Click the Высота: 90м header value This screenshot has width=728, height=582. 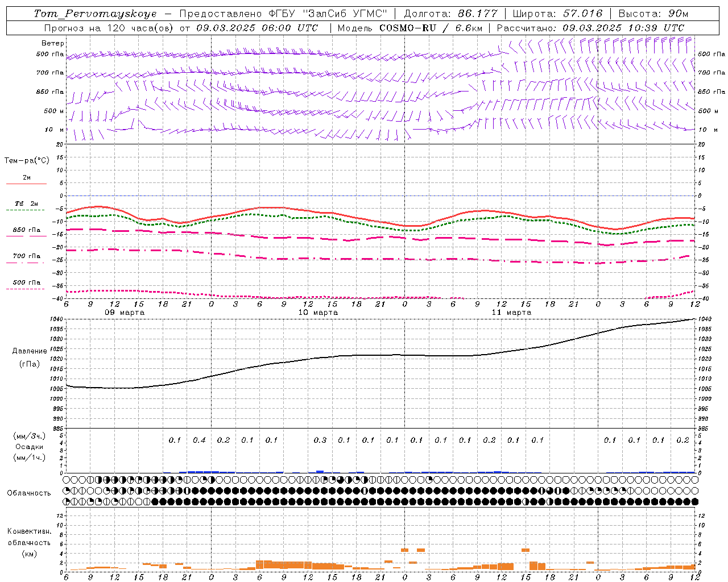pyautogui.click(x=653, y=14)
